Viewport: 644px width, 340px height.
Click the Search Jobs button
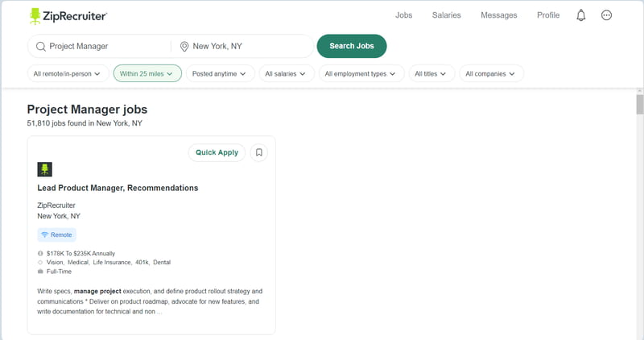[x=352, y=46]
